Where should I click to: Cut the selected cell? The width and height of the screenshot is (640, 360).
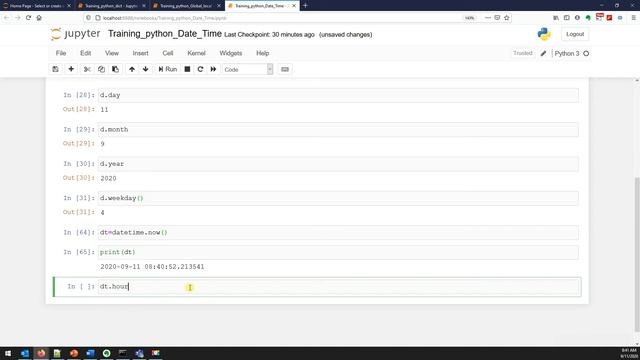87,69
